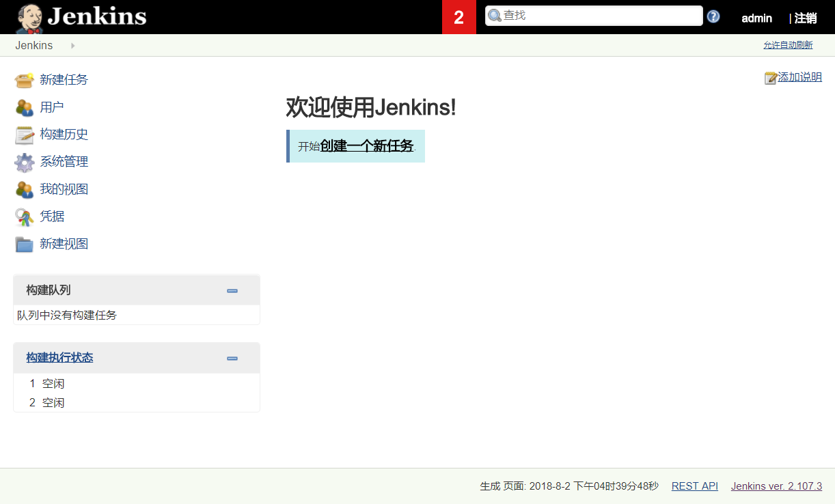Click the 新建视图 folder icon
Screen dimensions: 835x504
25,244
